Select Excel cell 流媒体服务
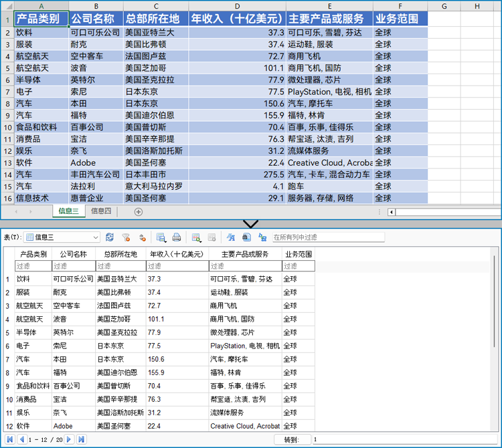This screenshot has height=448, width=502. click(x=329, y=151)
